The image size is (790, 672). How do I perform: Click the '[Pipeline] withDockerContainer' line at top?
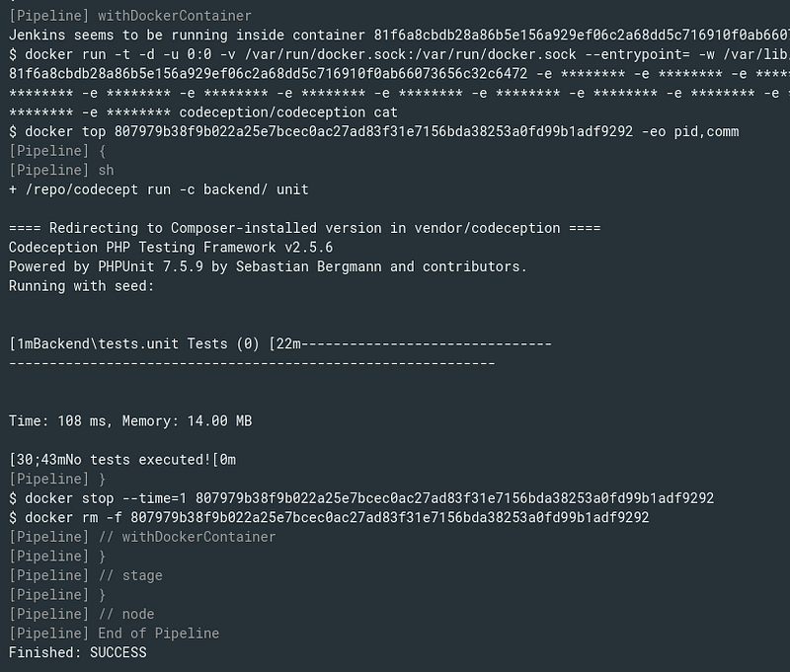click(130, 16)
